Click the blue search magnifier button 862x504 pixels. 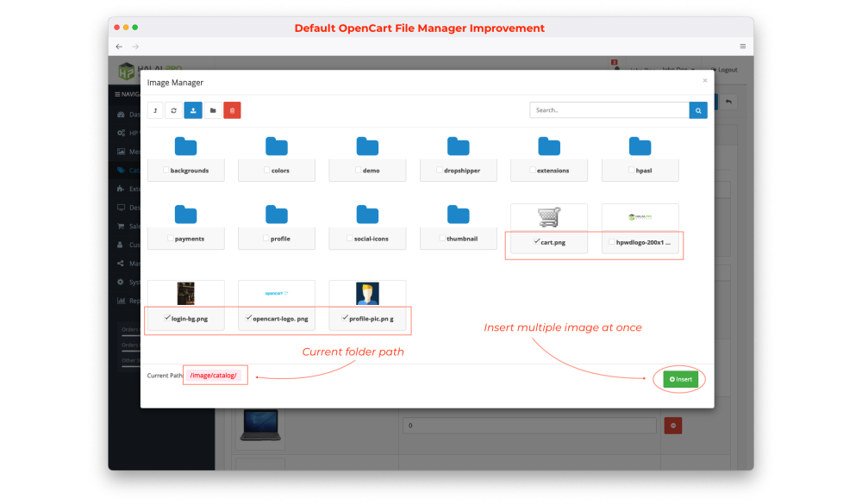coord(698,110)
